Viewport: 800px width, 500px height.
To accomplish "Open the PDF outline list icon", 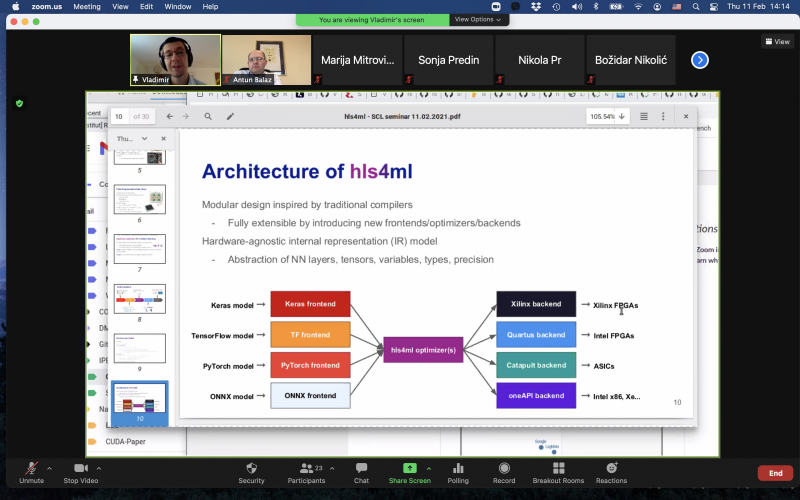I will [x=644, y=116].
